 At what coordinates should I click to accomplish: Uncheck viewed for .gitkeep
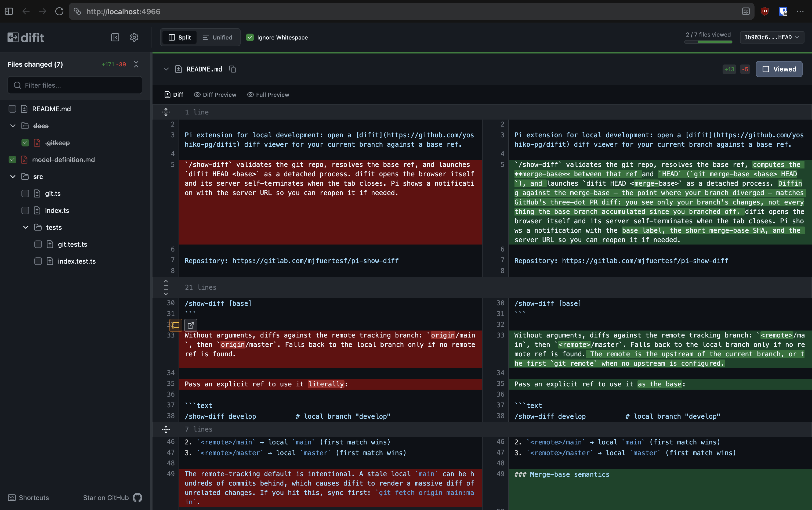click(x=25, y=143)
